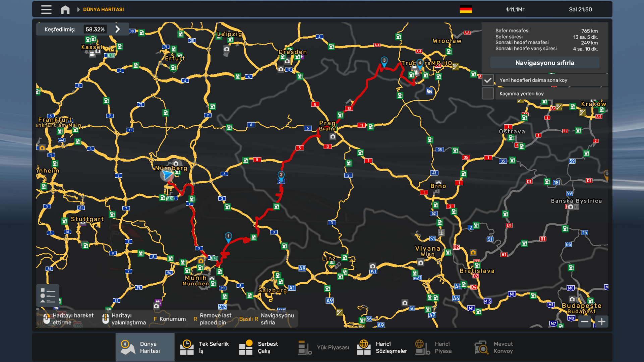Click the camera viewpoint icon near Banská Bystrica
This screenshot has width=644, height=362.
pyautogui.click(x=570, y=207)
